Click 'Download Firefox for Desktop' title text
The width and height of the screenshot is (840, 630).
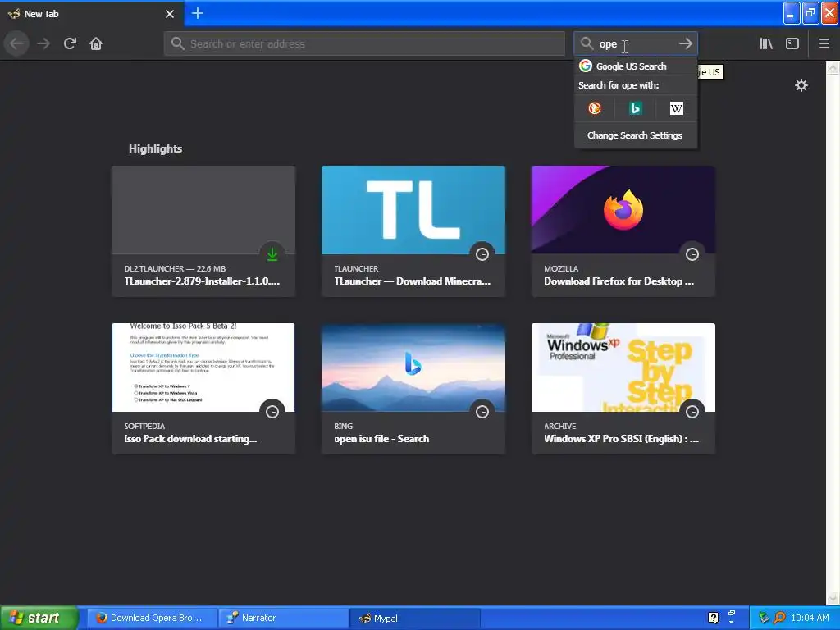point(619,281)
